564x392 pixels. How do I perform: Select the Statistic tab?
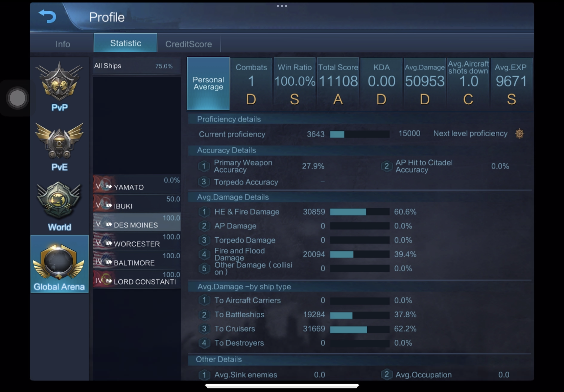point(125,43)
